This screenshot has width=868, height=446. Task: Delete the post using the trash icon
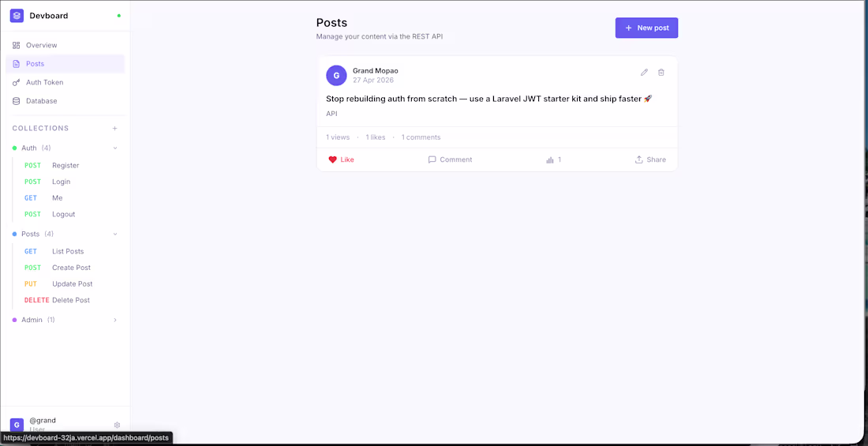click(661, 72)
